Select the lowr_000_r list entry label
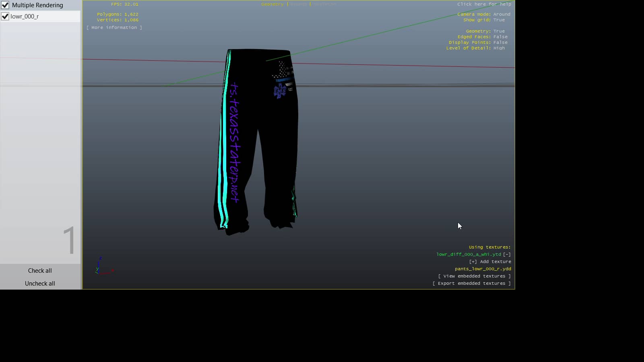The width and height of the screenshot is (644, 362). coord(25,16)
